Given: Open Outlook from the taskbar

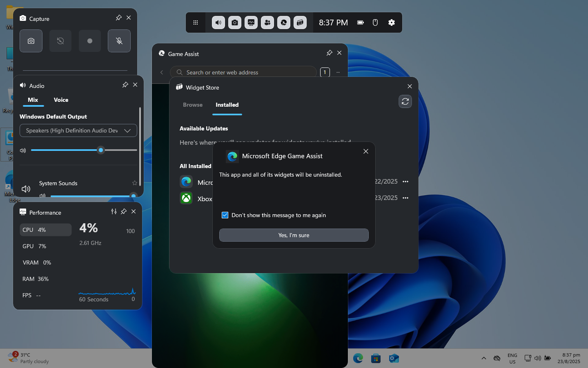Looking at the screenshot, I should click(x=394, y=358).
